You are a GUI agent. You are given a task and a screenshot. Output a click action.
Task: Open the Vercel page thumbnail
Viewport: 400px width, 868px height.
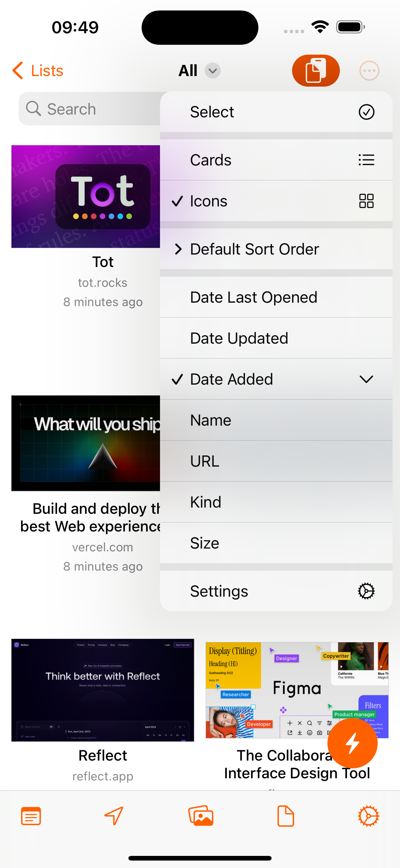click(86, 443)
